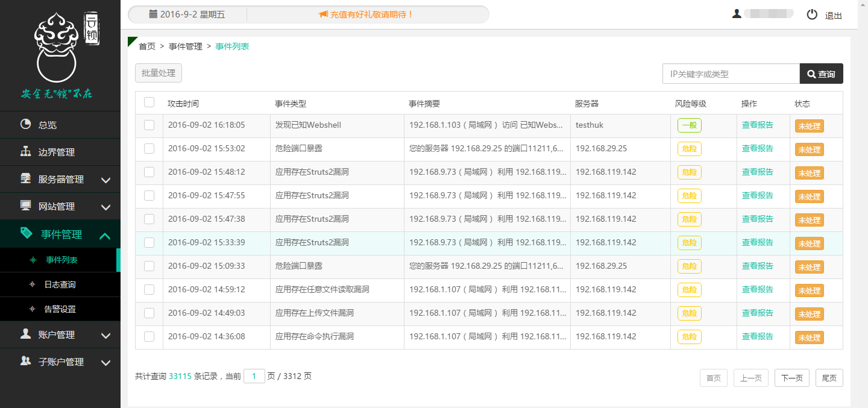The height and width of the screenshot is (408, 868).
Task: Click the user icon beside 账户管理
Action: (25, 334)
